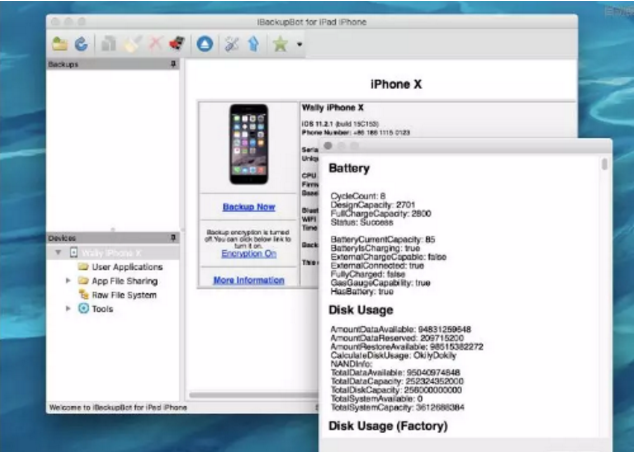This screenshot has width=634, height=452.
Task: Click the greyed-out red X delete icon
Action: coord(156,44)
